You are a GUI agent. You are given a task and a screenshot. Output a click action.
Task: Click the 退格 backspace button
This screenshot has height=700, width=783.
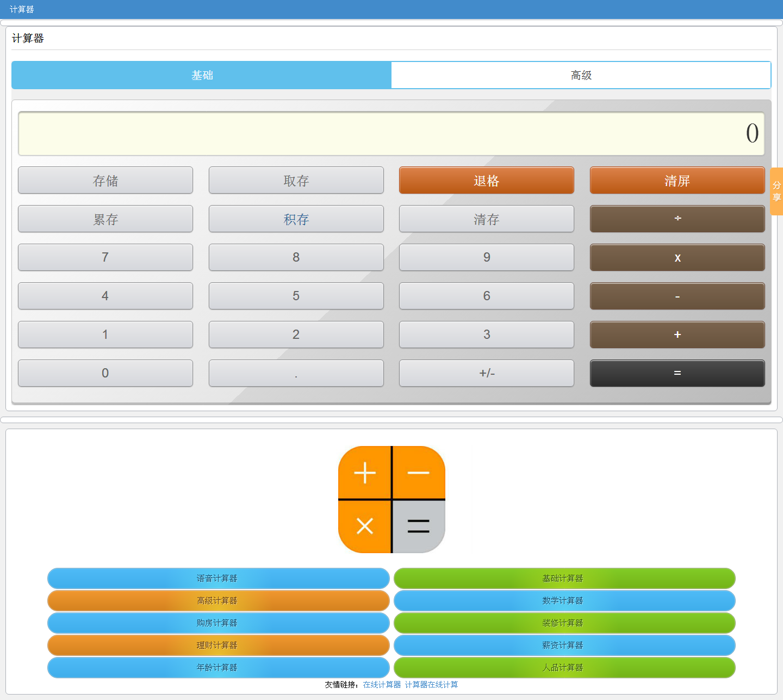point(486,181)
